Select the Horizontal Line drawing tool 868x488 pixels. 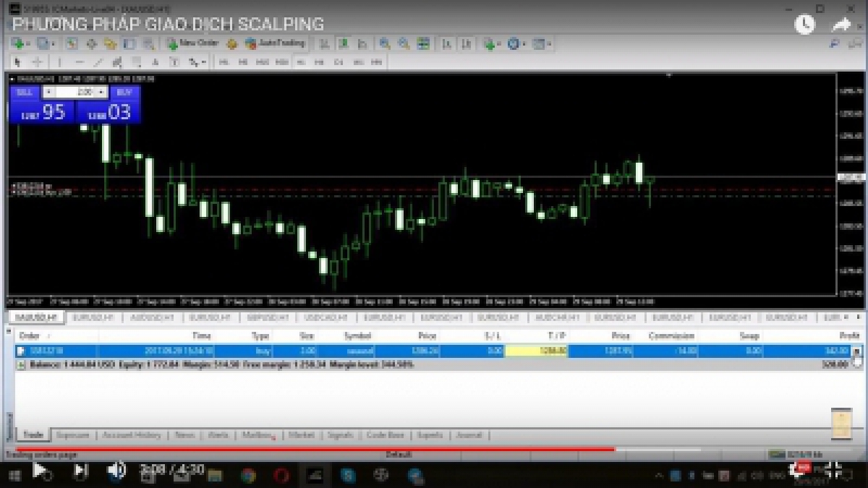point(80,62)
